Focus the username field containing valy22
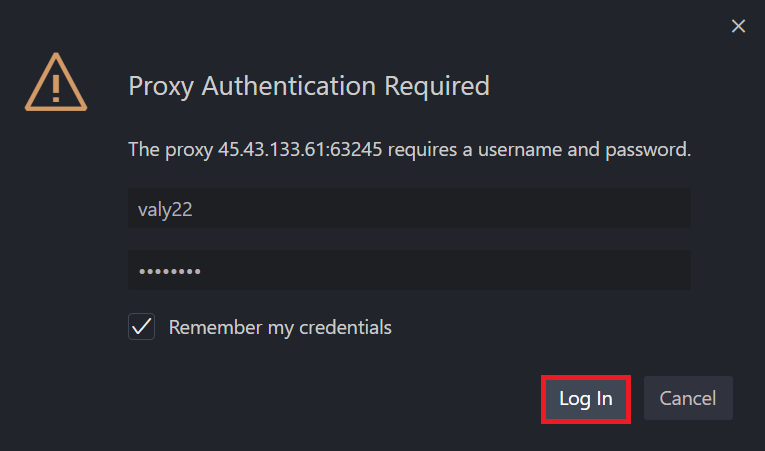 click(409, 208)
